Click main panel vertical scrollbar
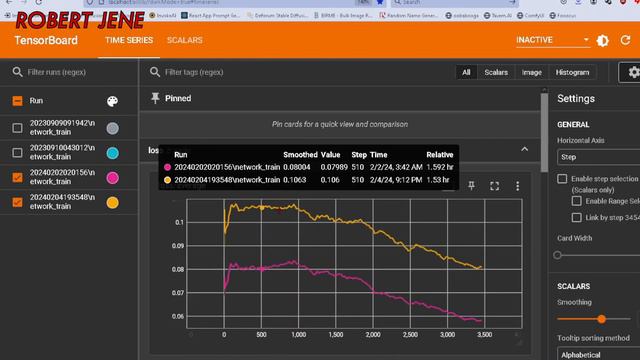The height and width of the screenshot is (360, 640). coord(544,133)
